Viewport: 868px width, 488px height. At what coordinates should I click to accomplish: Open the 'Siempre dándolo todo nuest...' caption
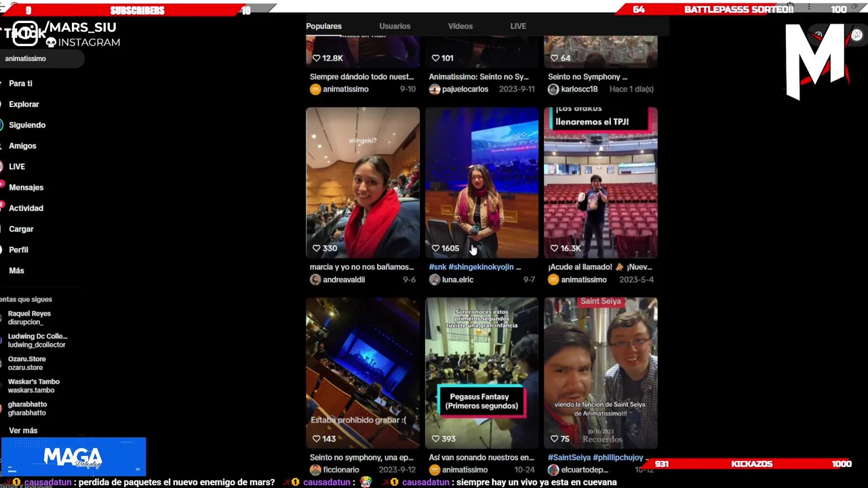tap(361, 77)
